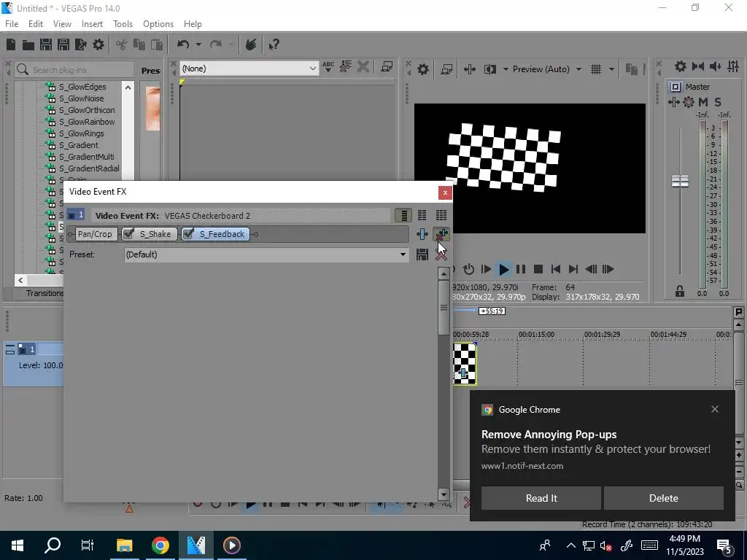
Task: Open a project via folder icon
Action: tap(28, 44)
